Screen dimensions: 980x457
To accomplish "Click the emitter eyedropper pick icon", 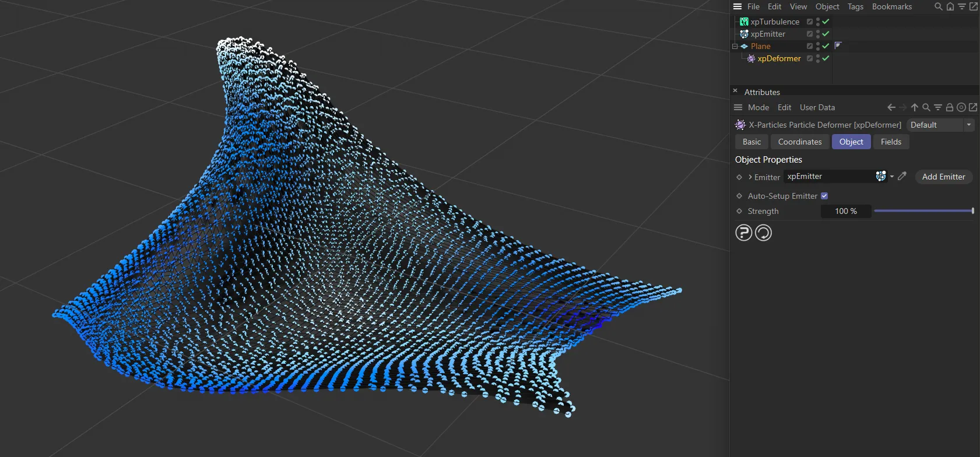I will pos(902,176).
